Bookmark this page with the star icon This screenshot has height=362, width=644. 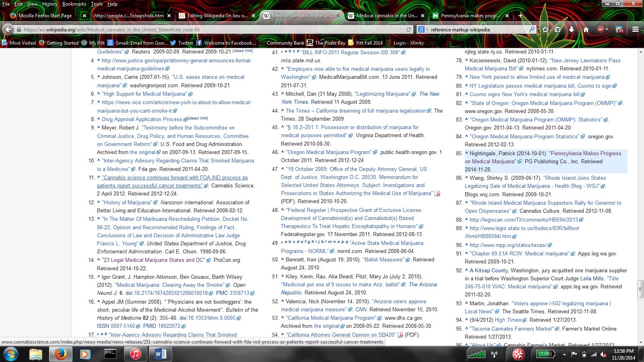[545, 29]
